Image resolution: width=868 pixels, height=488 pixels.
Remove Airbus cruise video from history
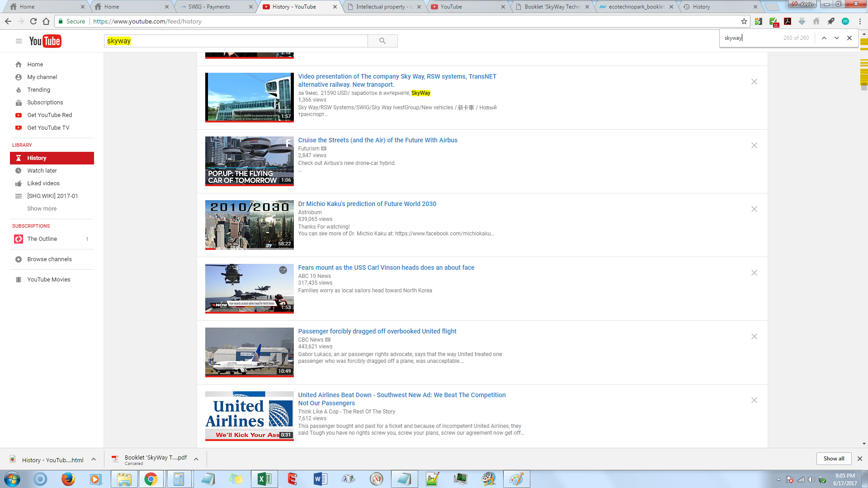pos(754,145)
